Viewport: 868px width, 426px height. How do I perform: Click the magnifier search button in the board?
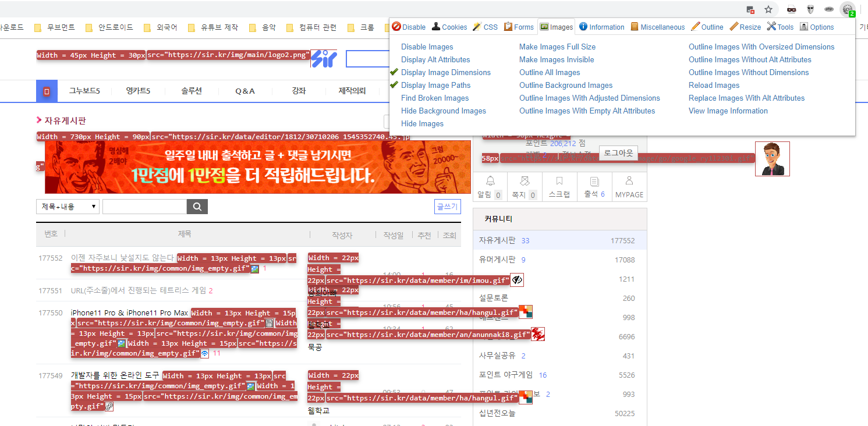197,207
